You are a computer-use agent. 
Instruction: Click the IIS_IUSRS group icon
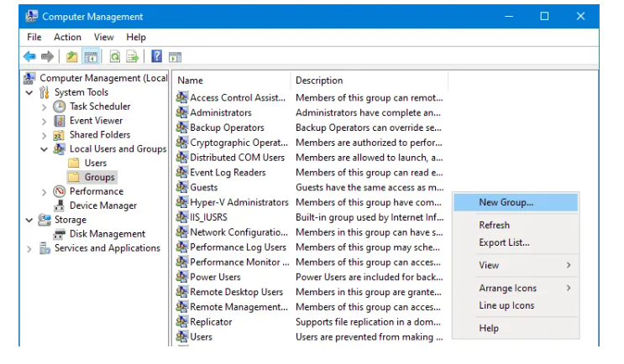182,217
